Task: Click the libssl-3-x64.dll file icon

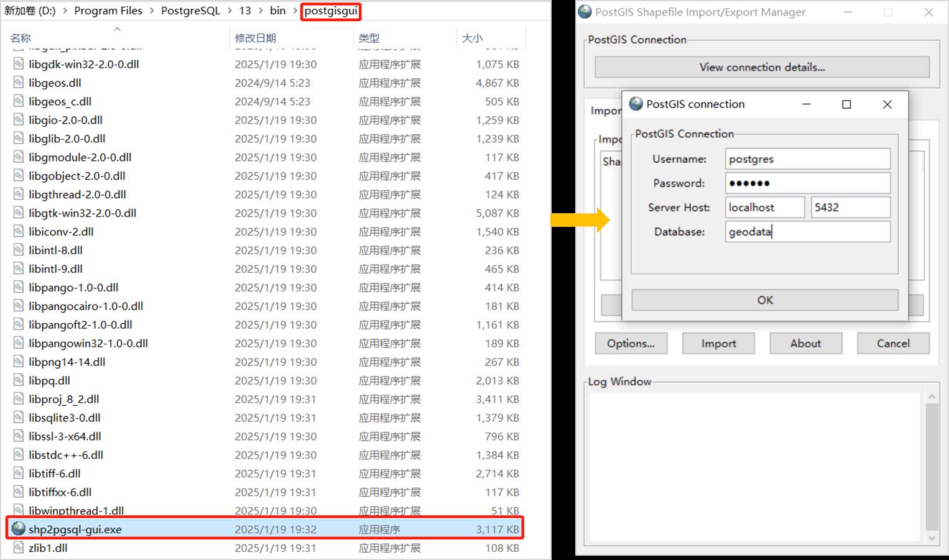Action: tap(19, 437)
